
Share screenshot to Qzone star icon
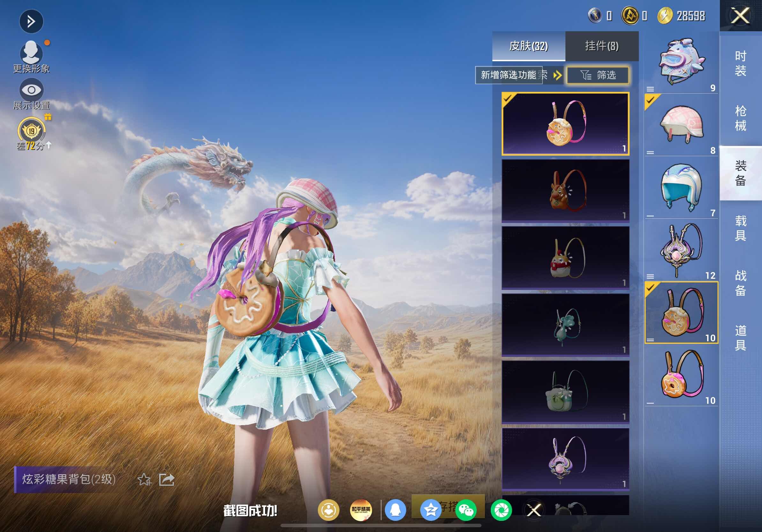point(430,510)
